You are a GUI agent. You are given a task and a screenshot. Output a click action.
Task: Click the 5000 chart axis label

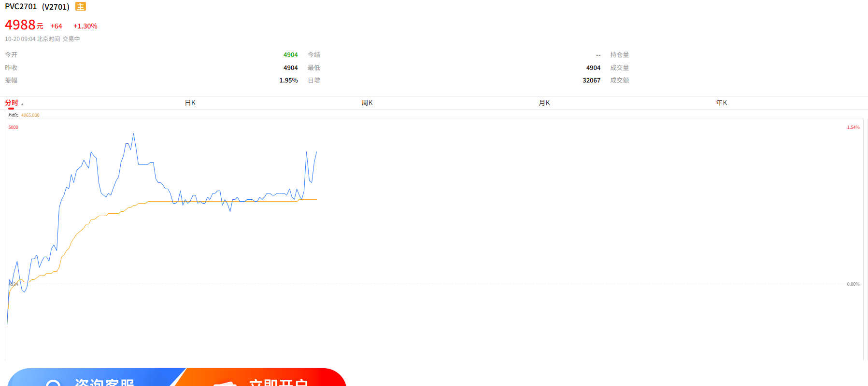coord(14,127)
